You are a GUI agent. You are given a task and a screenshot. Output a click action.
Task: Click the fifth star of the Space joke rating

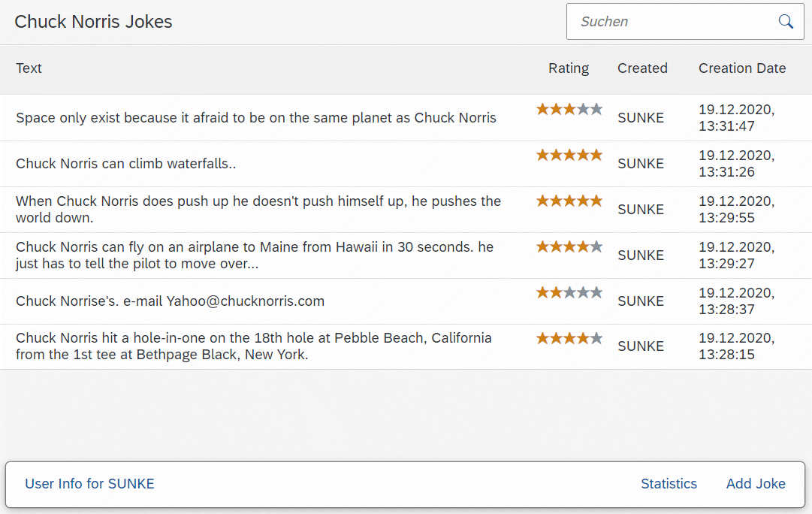click(596, 109)
